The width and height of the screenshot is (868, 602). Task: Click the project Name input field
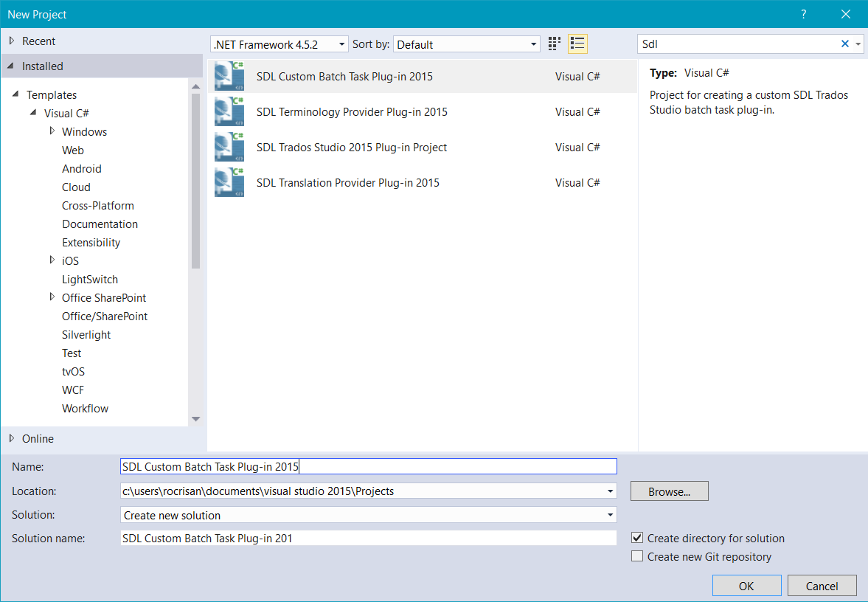pyautogui.click(x=368, y=466)
